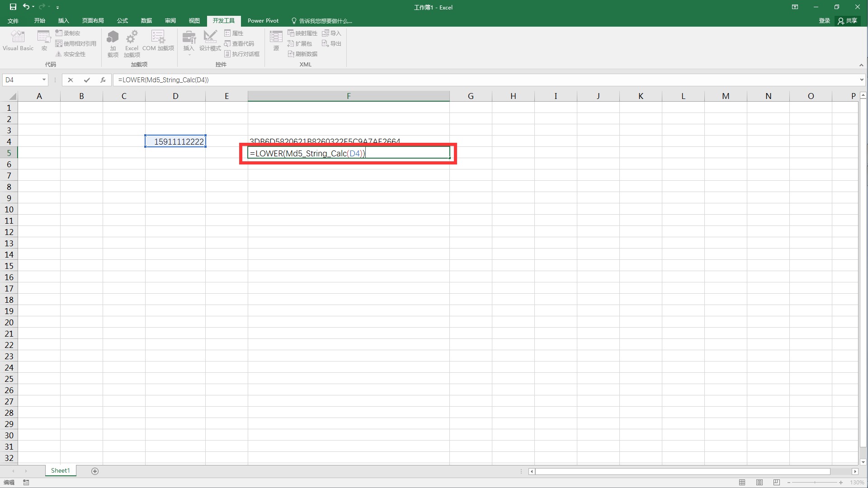868x488 pixels.
Task: Open the Visual Basic editor
Action: (x=18, y=42)
